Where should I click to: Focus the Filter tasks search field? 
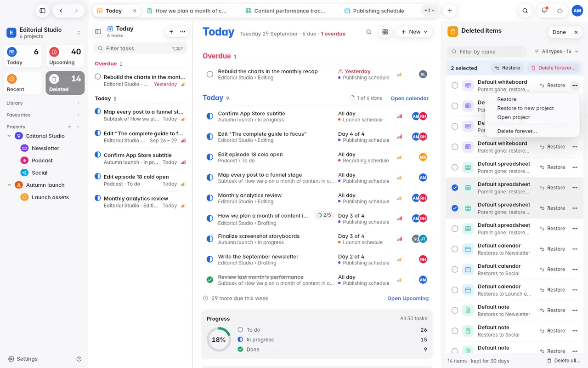141,48
